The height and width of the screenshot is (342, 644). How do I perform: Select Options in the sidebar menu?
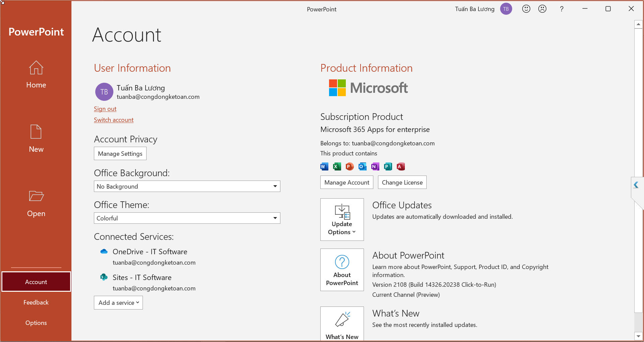[x=36, y=323]
